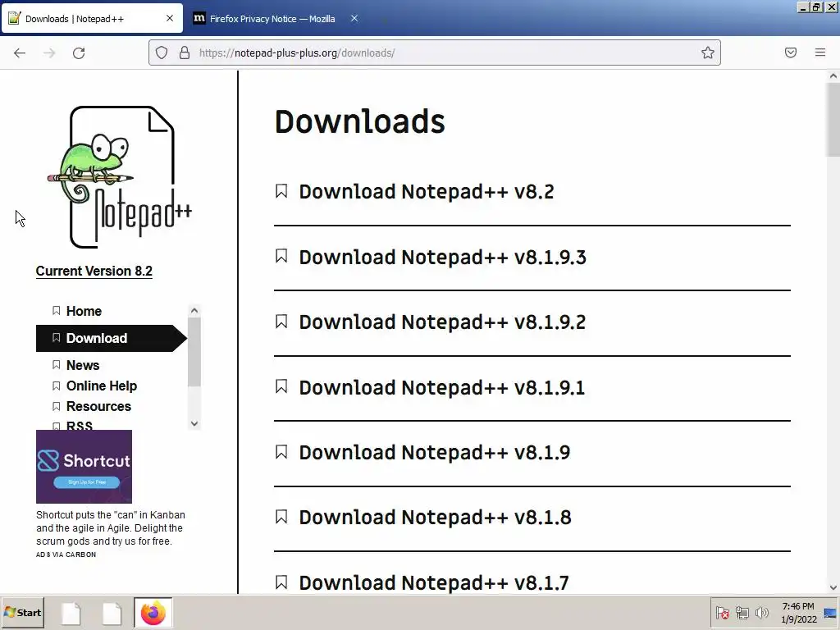Open the Ads via Carbon link
This screenshot has width=840, height=630.
pyautogui.click(x=66, y=555)
